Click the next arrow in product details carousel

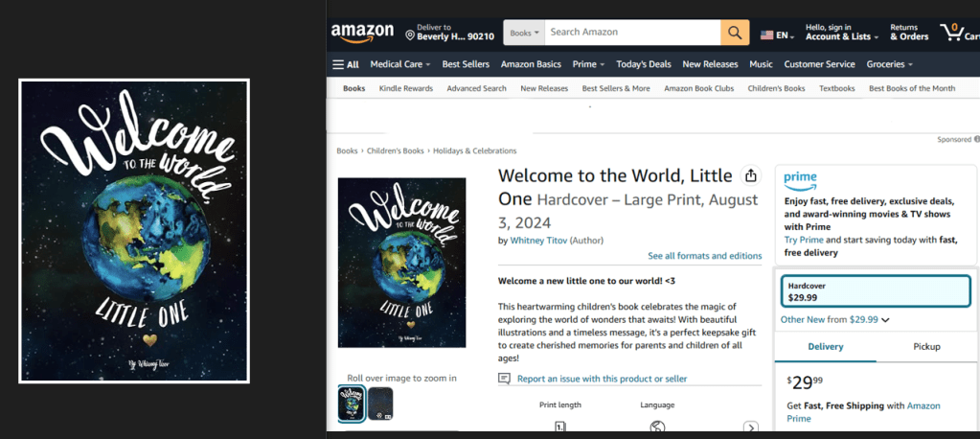751,427
